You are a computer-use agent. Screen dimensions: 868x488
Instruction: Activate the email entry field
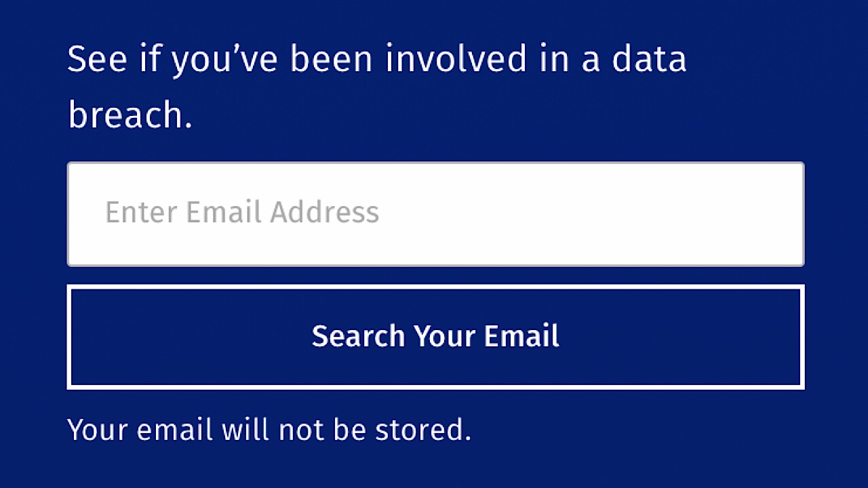[435, 213]
